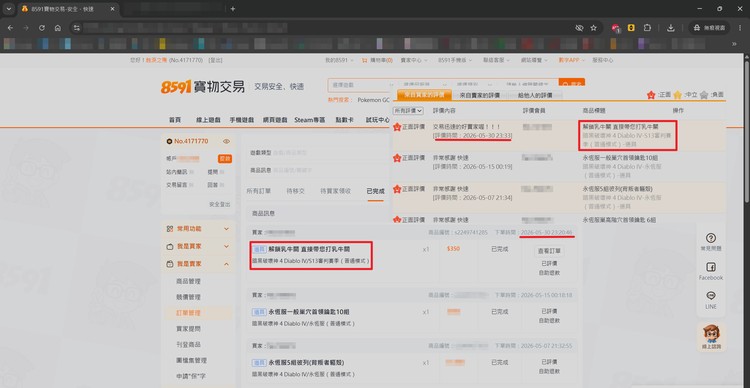Open 買家提問 in seller sidebar
This screenshot has height=388, width=750.
(188, 329)
